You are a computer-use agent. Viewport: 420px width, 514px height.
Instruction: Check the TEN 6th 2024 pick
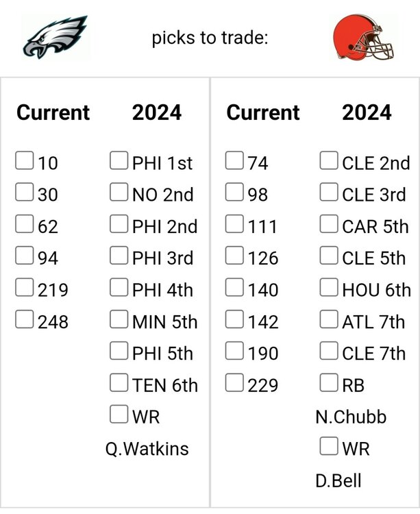pos(119,384)
